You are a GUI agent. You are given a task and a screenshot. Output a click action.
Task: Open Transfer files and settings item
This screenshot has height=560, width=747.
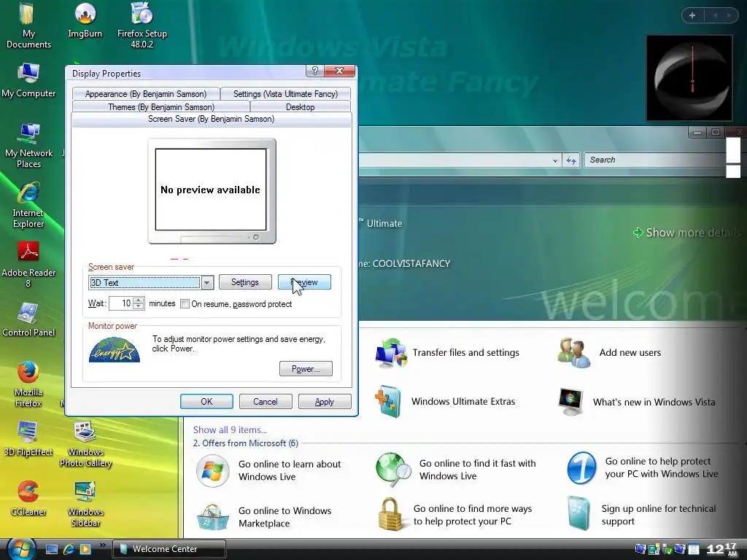coord(447,353)
